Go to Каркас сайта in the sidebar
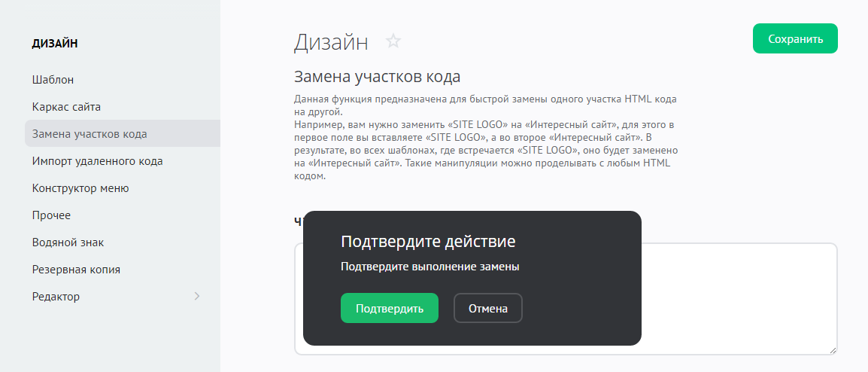 click(x=66, y=107)
